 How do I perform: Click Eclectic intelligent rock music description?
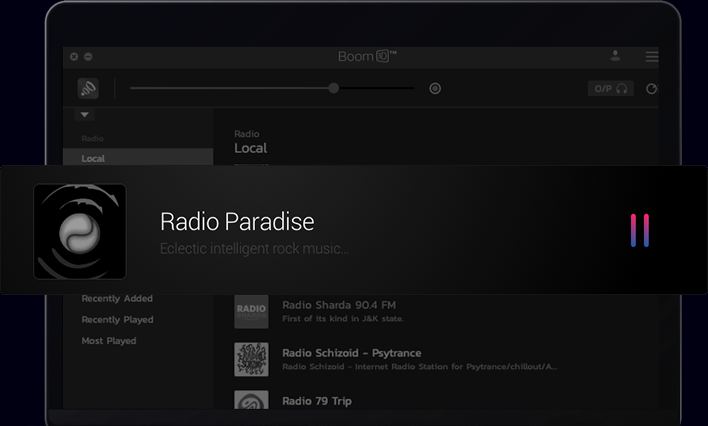[255, 248]
